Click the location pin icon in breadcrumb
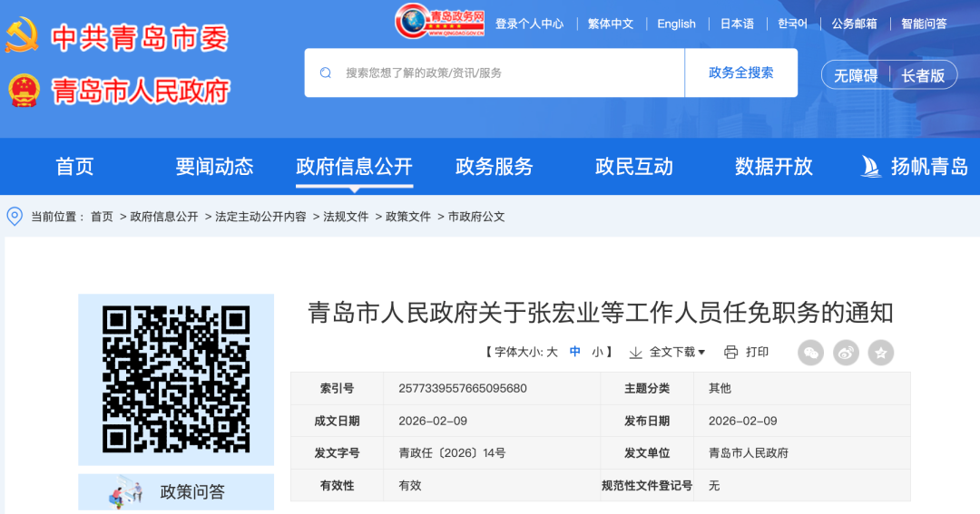980x514 pixels. [15, 217]
